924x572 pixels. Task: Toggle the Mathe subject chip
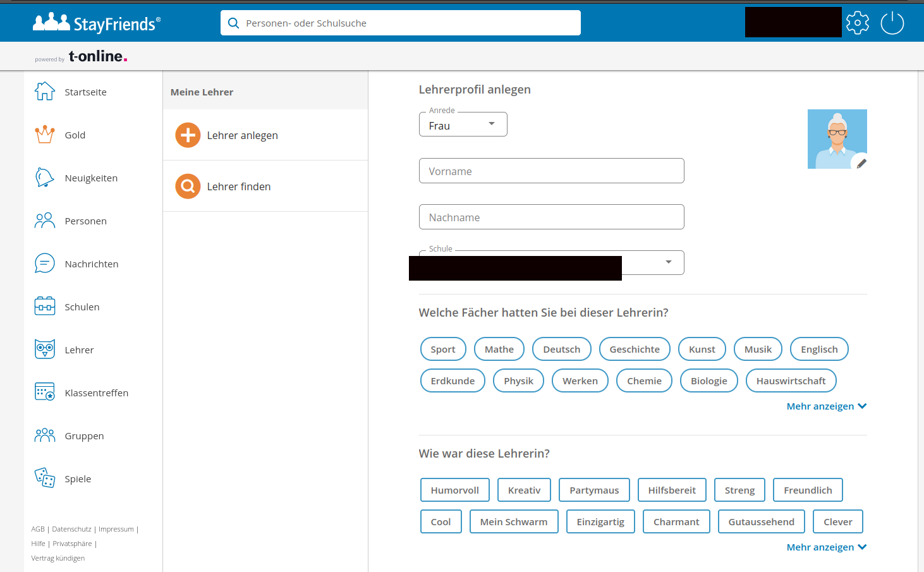(x=499, y=350)
